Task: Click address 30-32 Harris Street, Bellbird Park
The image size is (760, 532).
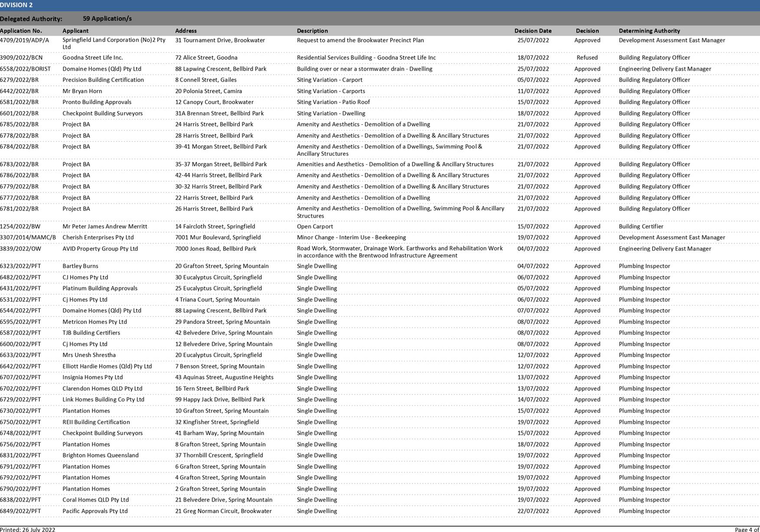Action: click(x=219, y=186)
